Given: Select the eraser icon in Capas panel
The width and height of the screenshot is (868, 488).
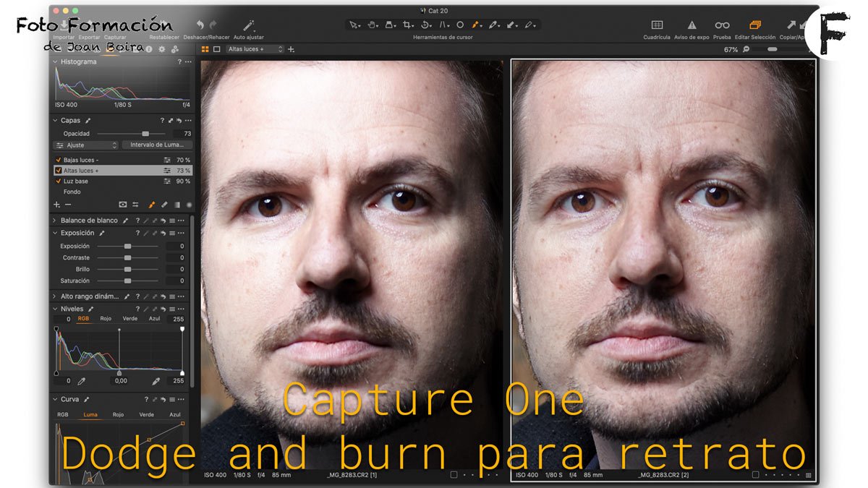Looking at the screenshot, I should (164, 205).
